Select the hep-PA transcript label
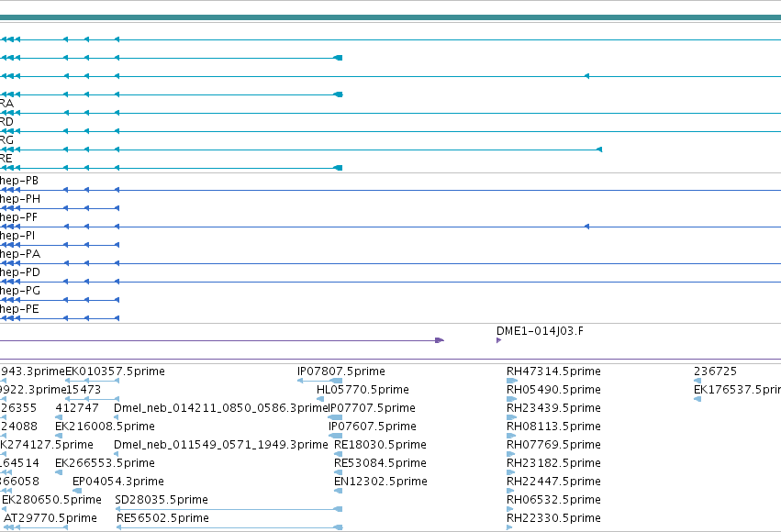 [20, 254]
